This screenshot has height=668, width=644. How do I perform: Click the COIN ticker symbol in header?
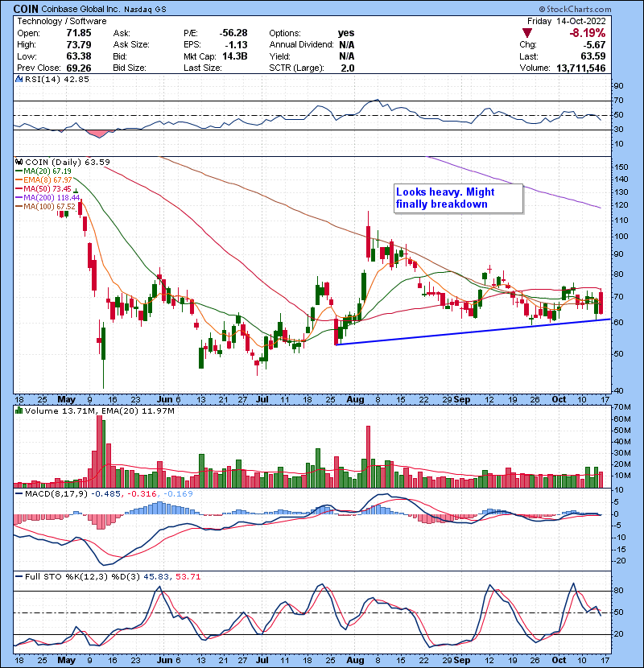(26, 9)
